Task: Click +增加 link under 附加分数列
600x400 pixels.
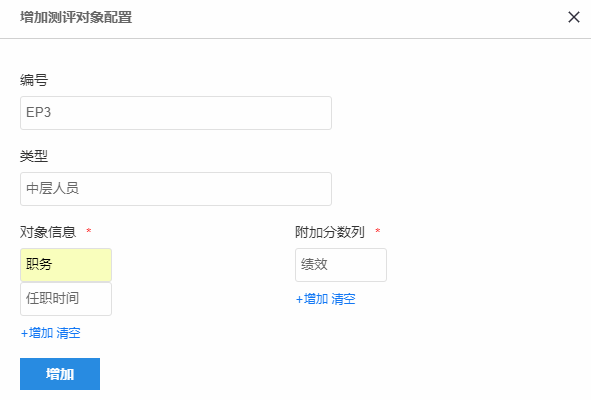Action: coord(312,299)
